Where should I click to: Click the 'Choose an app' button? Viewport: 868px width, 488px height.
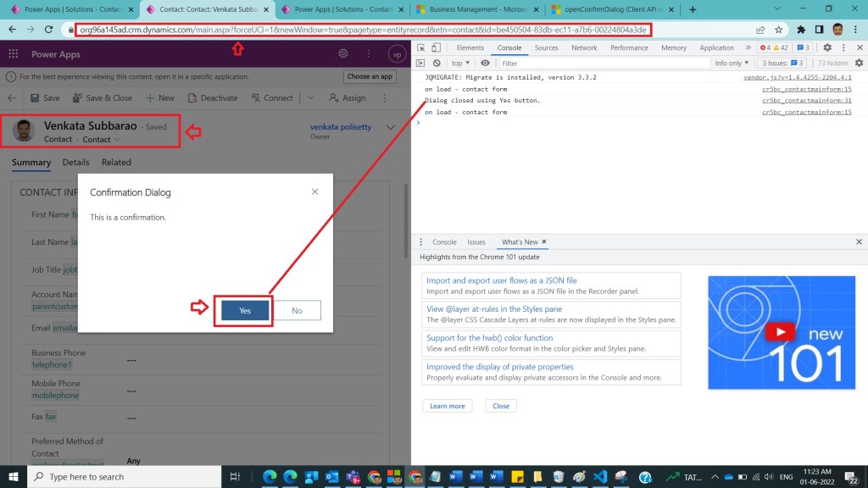tap(370, 76)
